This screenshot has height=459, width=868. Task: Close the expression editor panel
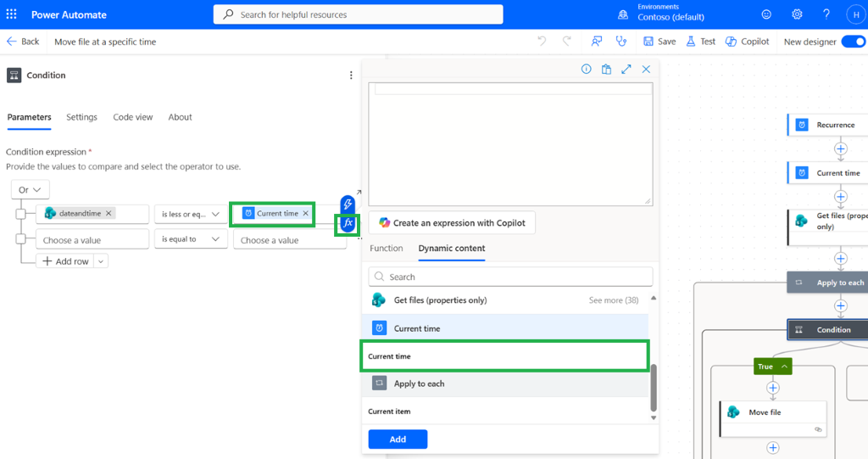(646, 70)
